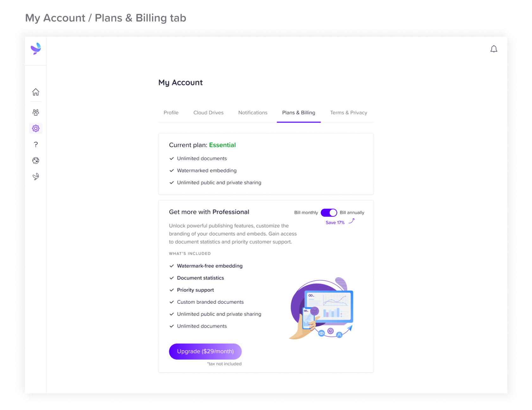Switch to the Cloud Drives tab
Screen dimensions: 532x410
208,113
